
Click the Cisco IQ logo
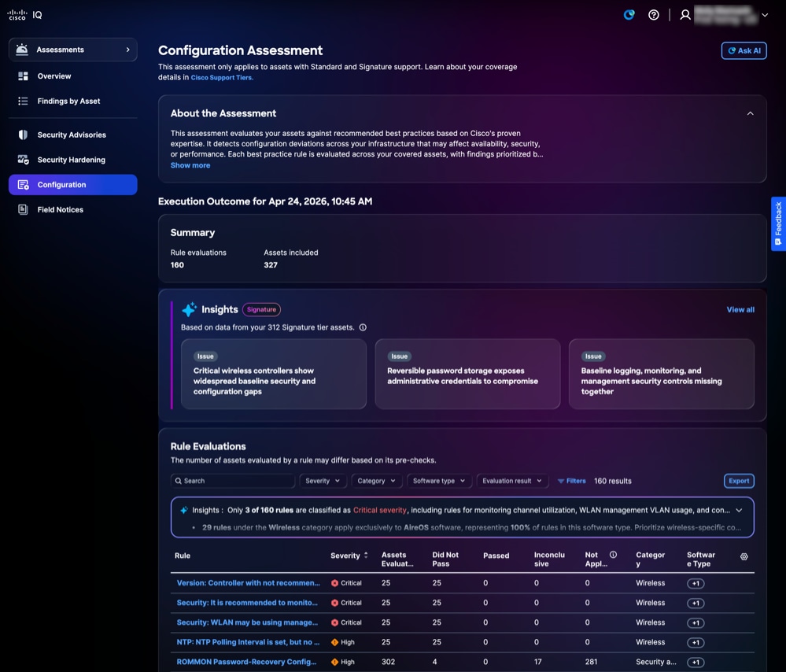tap(24, 15)
